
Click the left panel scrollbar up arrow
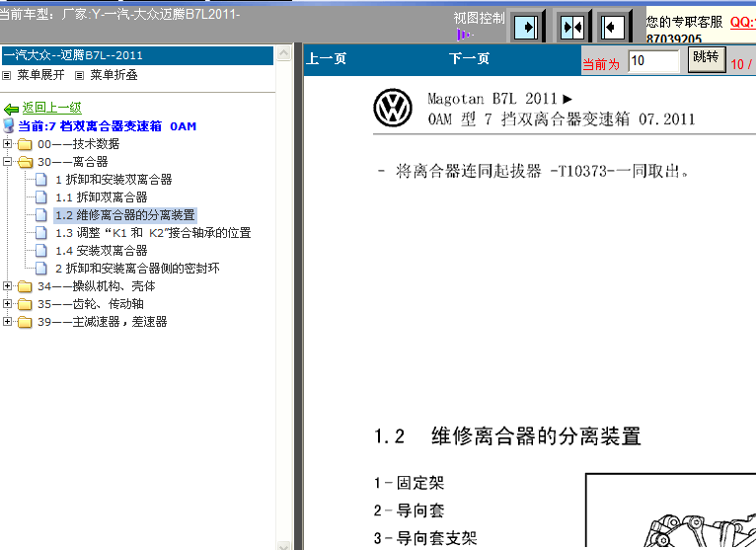click(x=284, y=52)
